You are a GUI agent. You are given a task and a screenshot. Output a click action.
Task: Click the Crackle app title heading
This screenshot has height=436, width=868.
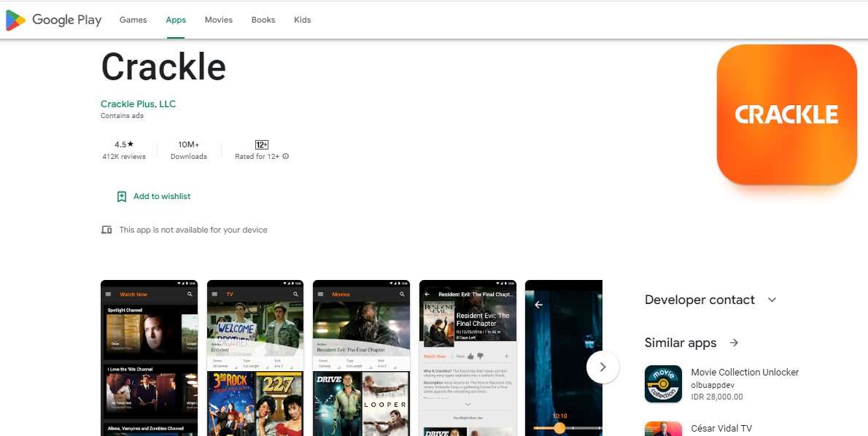pos(163,67)
